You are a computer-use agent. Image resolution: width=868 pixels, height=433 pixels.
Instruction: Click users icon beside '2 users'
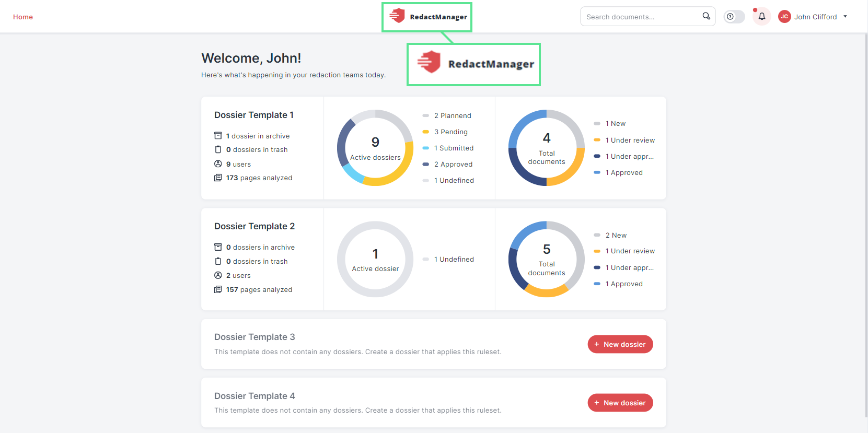[x=218, y=275]
